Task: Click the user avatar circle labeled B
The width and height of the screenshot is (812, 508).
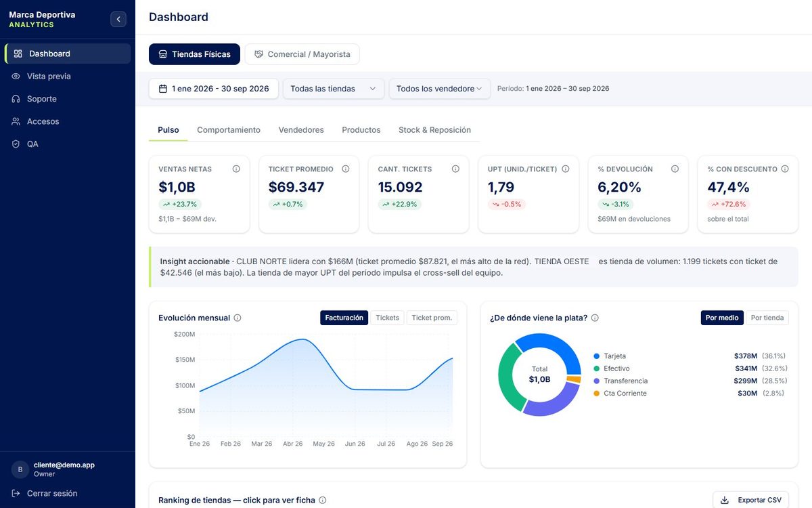Action: 20,469
